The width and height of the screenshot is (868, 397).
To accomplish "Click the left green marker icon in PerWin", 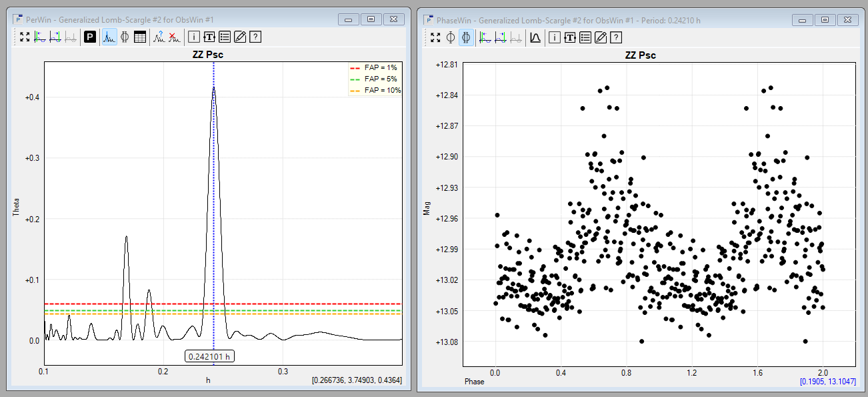I will [x=40, y=37].
